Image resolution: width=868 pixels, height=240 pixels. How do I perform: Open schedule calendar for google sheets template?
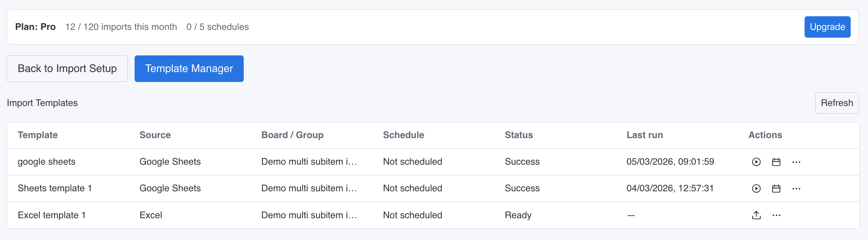click(776, 162)
